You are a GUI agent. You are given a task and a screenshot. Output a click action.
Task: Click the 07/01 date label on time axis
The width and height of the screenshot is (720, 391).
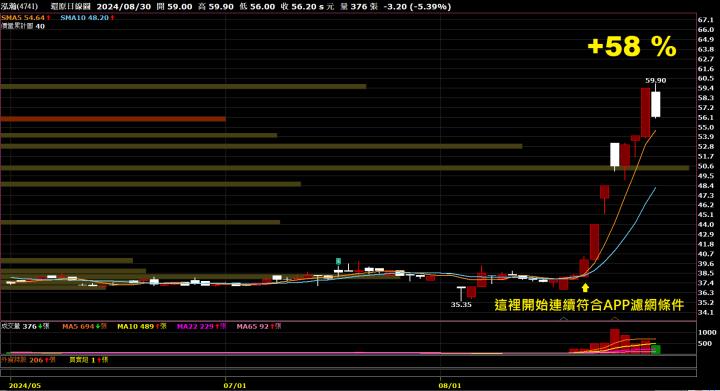click(x=235, y=385)
